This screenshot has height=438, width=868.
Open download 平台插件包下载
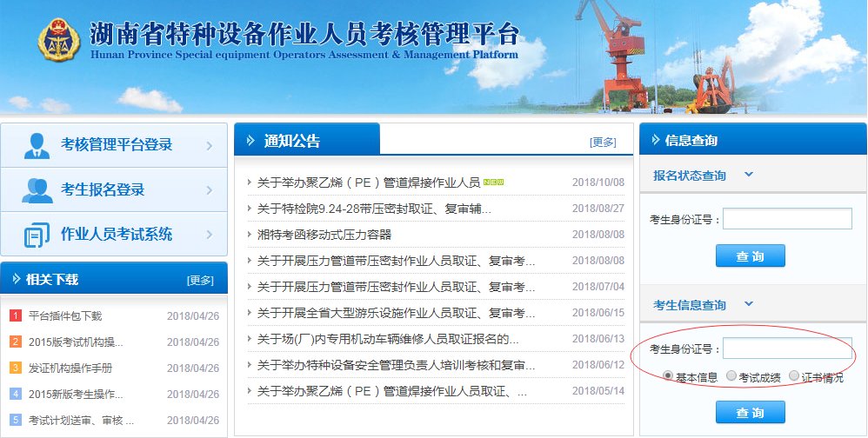65,315
